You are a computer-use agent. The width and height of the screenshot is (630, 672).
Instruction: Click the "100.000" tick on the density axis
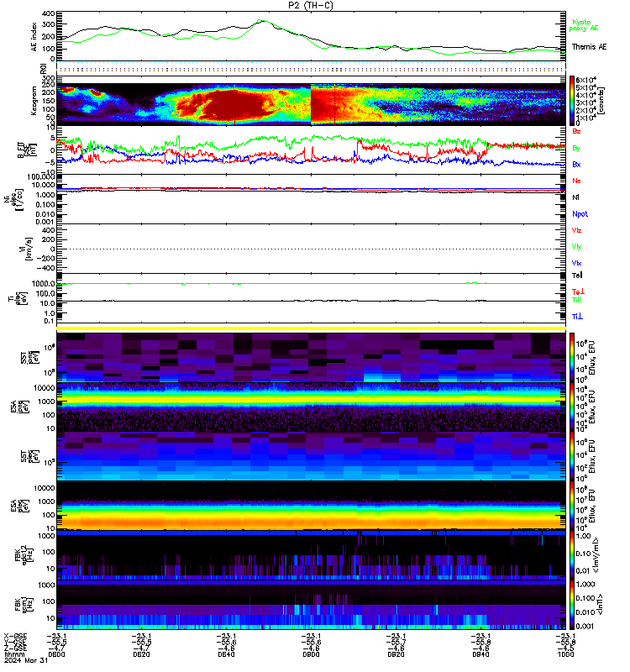(40, 176)
